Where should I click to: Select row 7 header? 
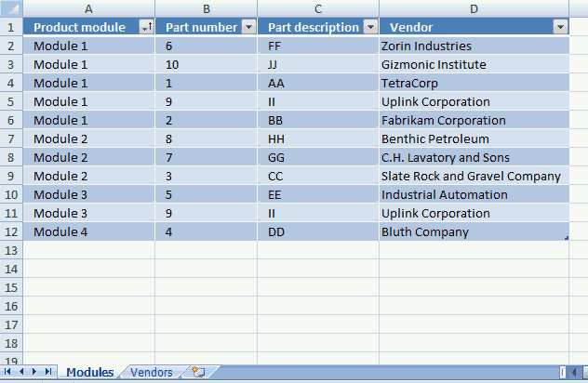[11, 139]
